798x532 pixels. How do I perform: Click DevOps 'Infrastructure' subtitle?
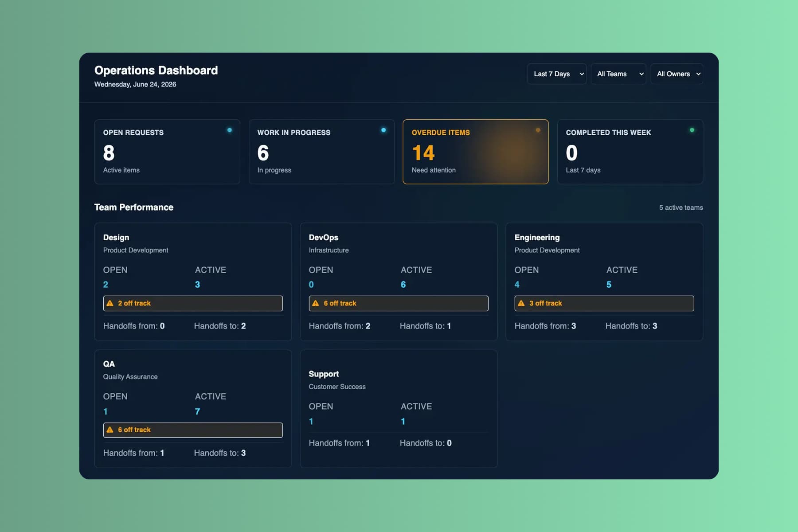[x=329, y=250]
